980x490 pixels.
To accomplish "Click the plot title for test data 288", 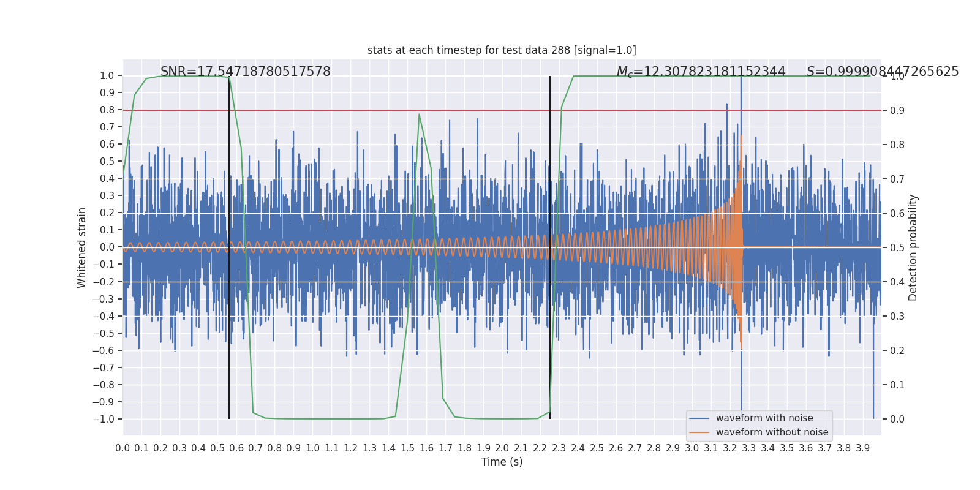I will click(x=502, y=50).
